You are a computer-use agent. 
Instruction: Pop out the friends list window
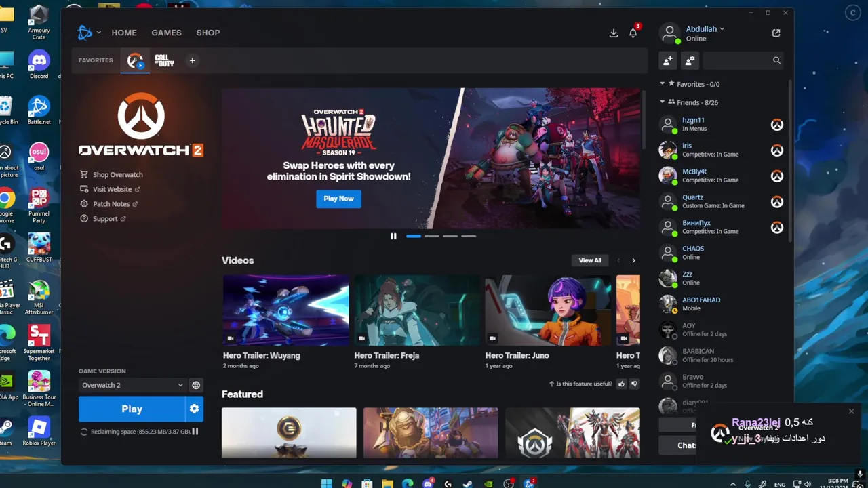[x=776, y=33]
